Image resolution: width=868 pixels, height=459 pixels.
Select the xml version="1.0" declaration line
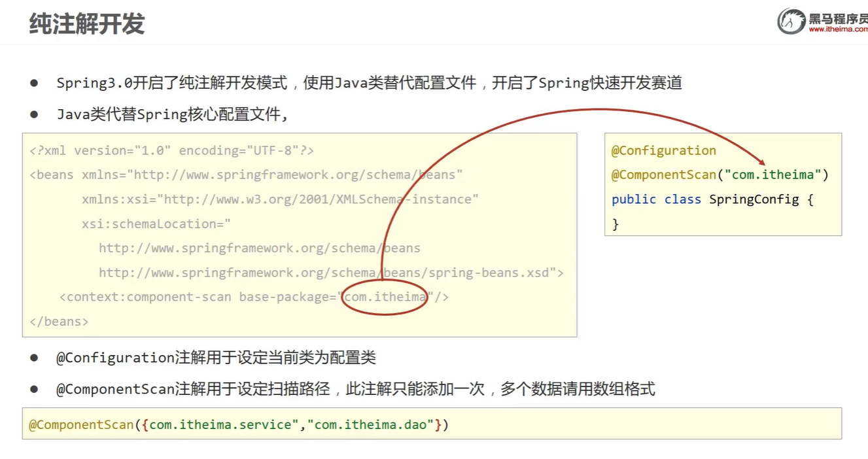click(x=172, y=150)
